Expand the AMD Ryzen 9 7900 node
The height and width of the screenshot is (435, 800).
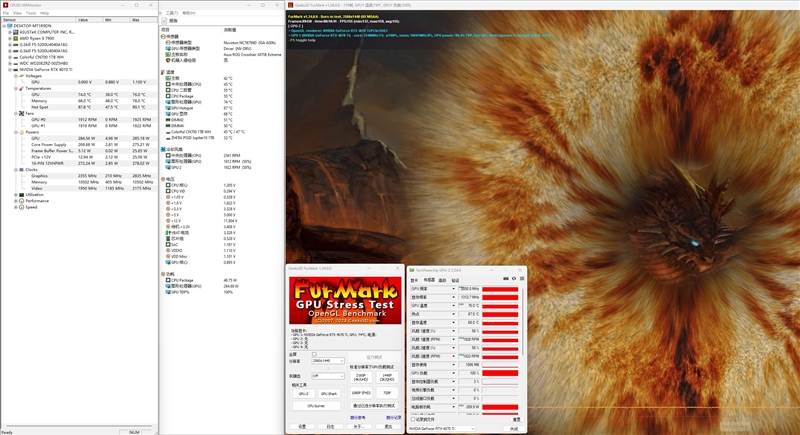pos(8,38)
